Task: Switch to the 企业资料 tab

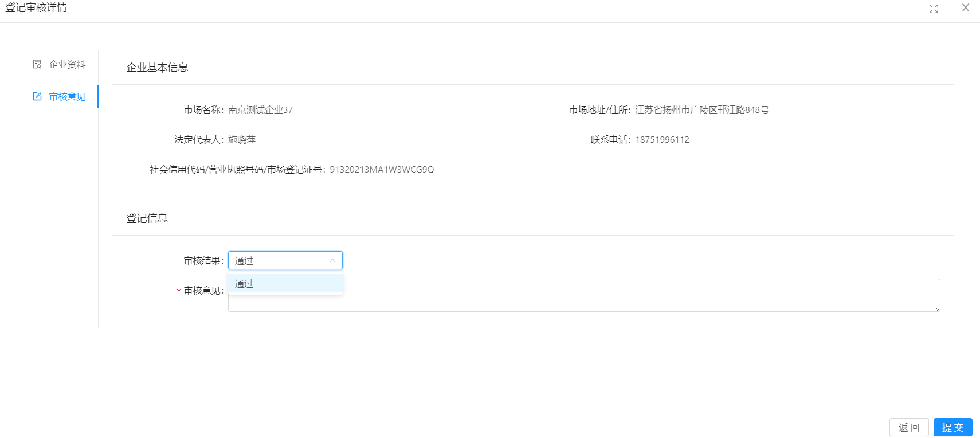Action: coord(66,65)
